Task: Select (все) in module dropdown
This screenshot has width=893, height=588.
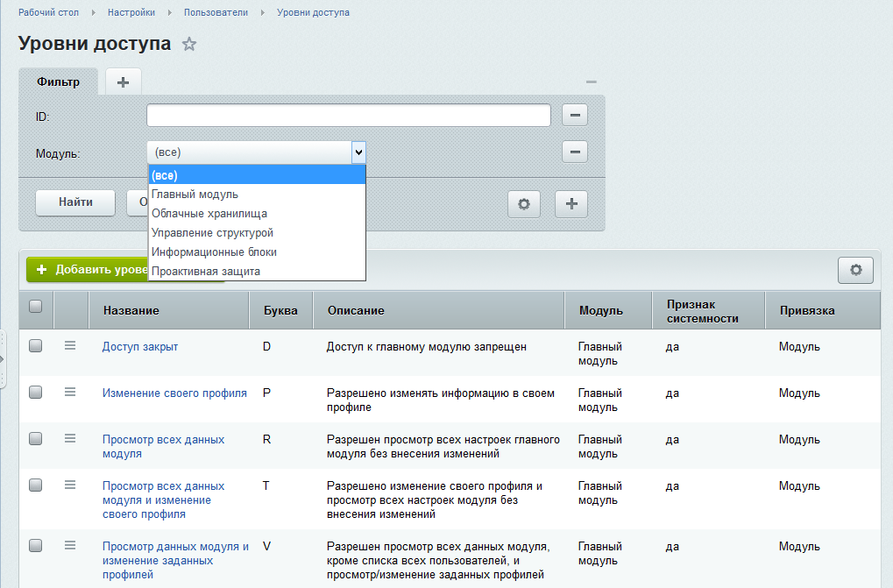Action: pyautogui.click(x=257, y=175)
